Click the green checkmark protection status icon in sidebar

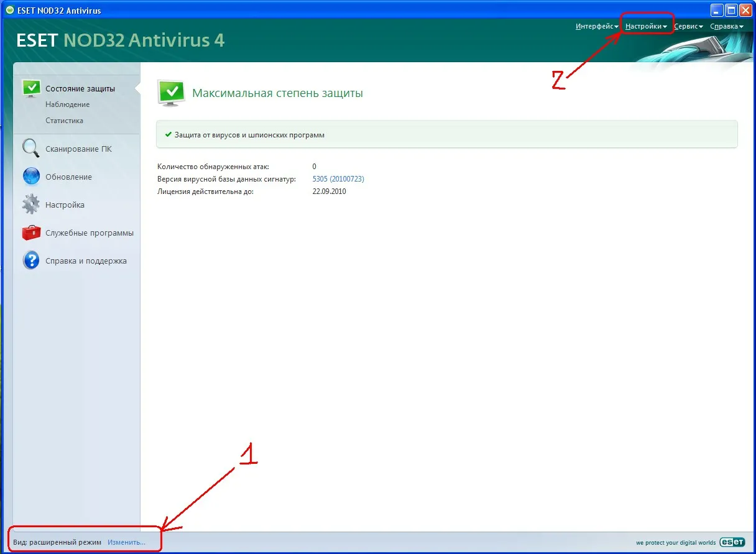pyautogui.click(x=31, y=88)
